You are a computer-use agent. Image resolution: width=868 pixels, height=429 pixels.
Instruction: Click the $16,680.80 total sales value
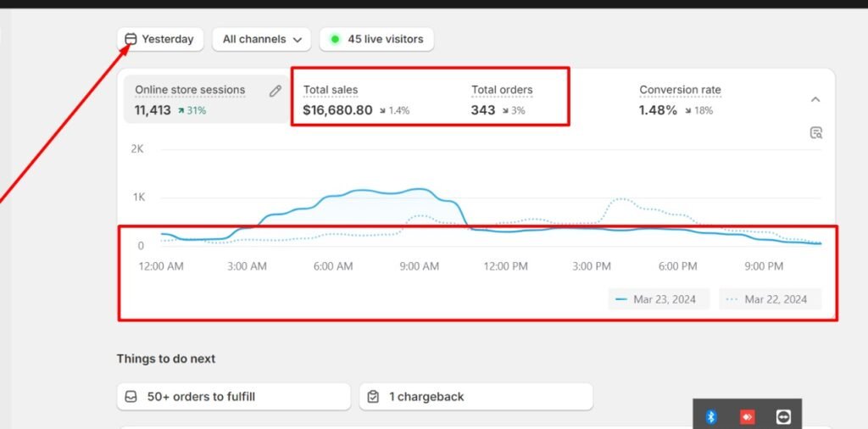337,110
